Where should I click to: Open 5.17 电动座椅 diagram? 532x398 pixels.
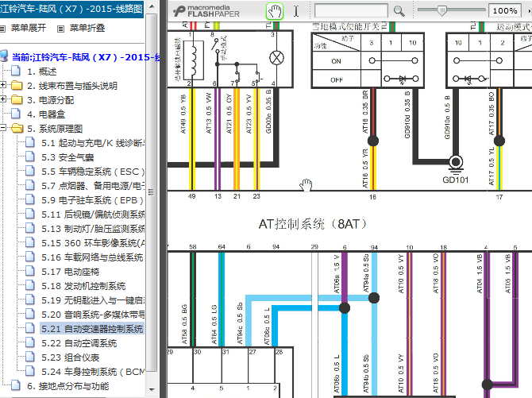click(x=70, y=272)
